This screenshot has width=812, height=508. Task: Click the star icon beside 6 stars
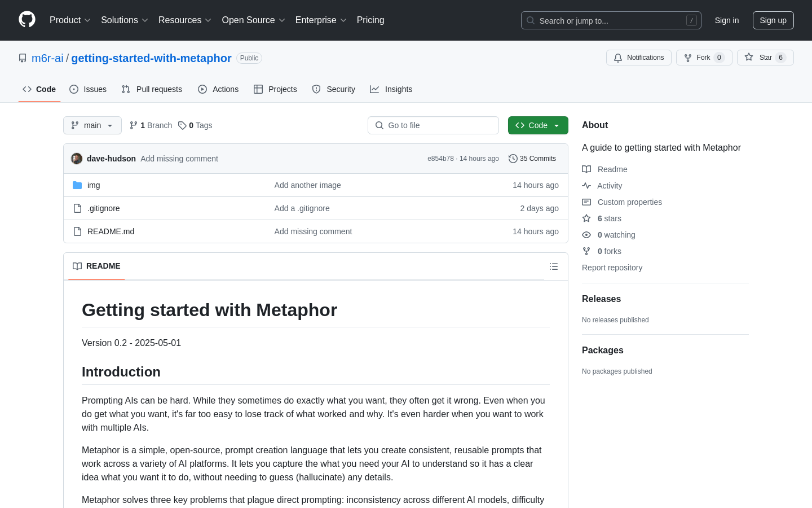click(586, 218)
